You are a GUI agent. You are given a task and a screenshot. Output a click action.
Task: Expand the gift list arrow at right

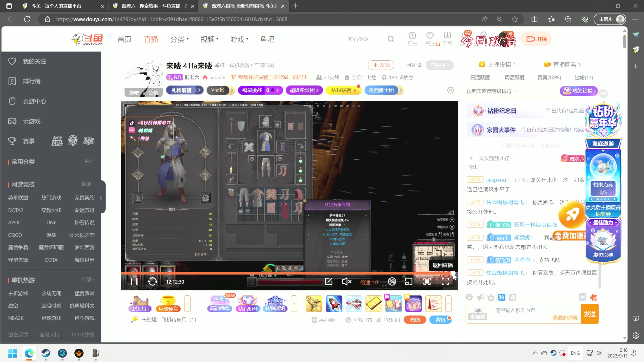click(x=449, y=304)
